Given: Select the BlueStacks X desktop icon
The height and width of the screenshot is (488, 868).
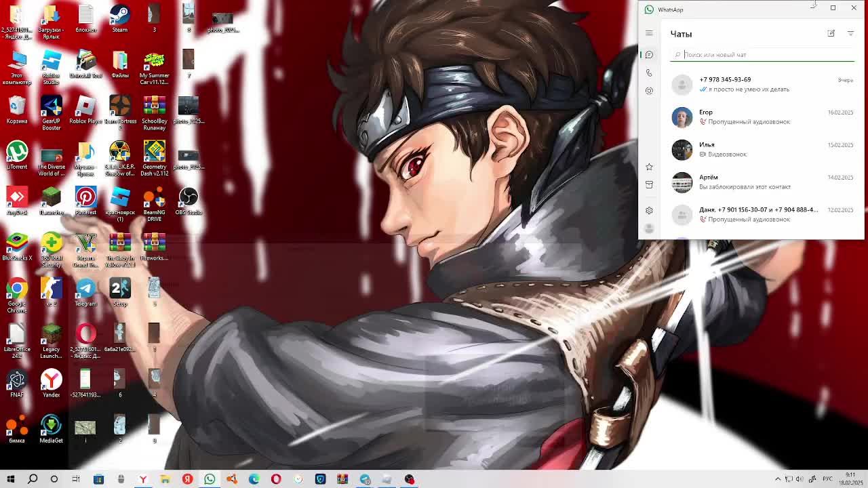Looking at the screenshot, I should pos(17,247).
